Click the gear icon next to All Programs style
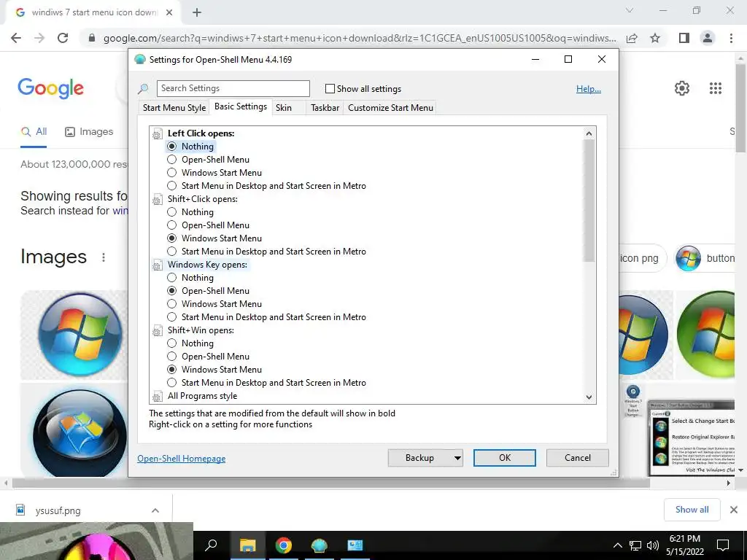Image resolution: width=747 pixels, height=560 pixels. tap(158, 397)
